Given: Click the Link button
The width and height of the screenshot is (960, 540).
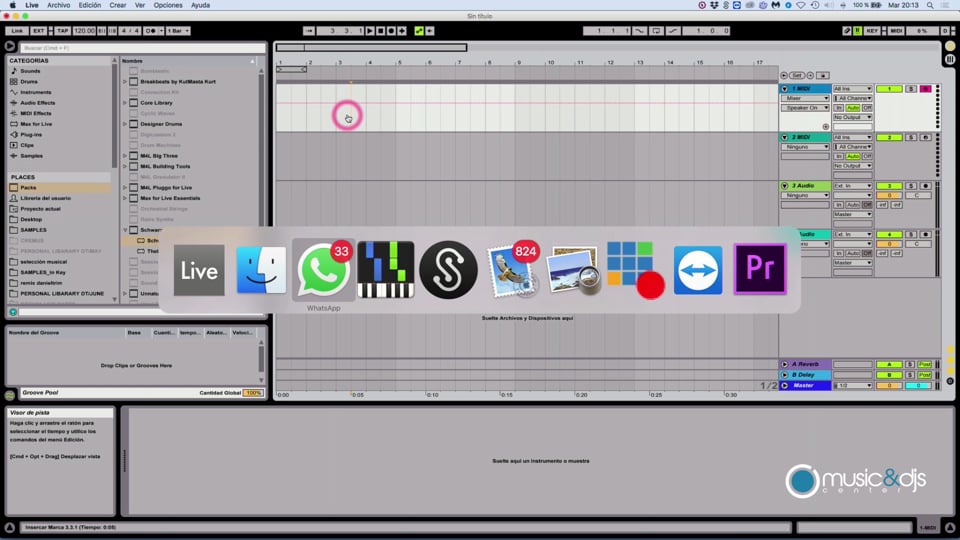Looking at the screenshot, I should pos(17,31).
